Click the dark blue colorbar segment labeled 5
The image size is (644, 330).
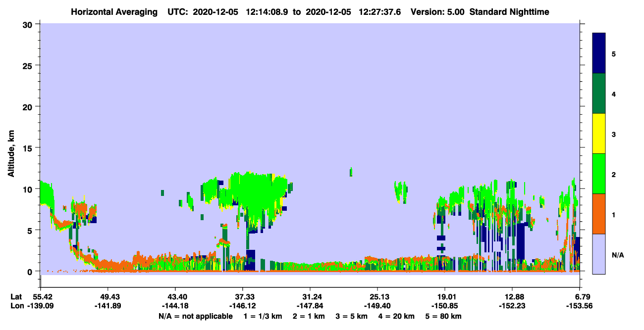pos(599,53)
